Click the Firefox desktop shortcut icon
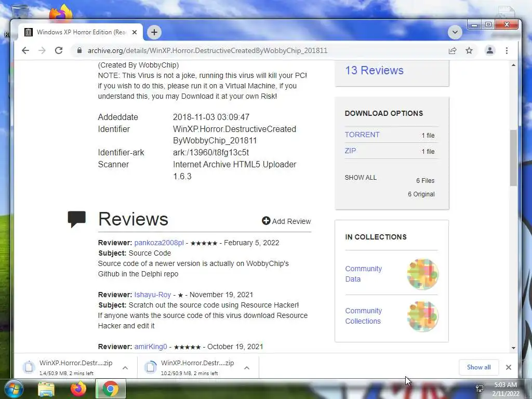 [x=60, y=12]
